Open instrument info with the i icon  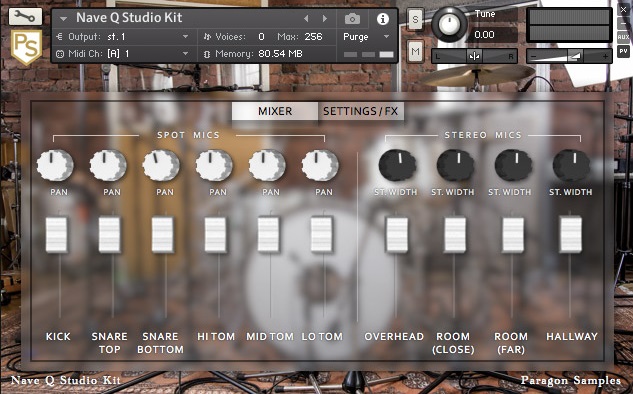[x=383, y=19]
